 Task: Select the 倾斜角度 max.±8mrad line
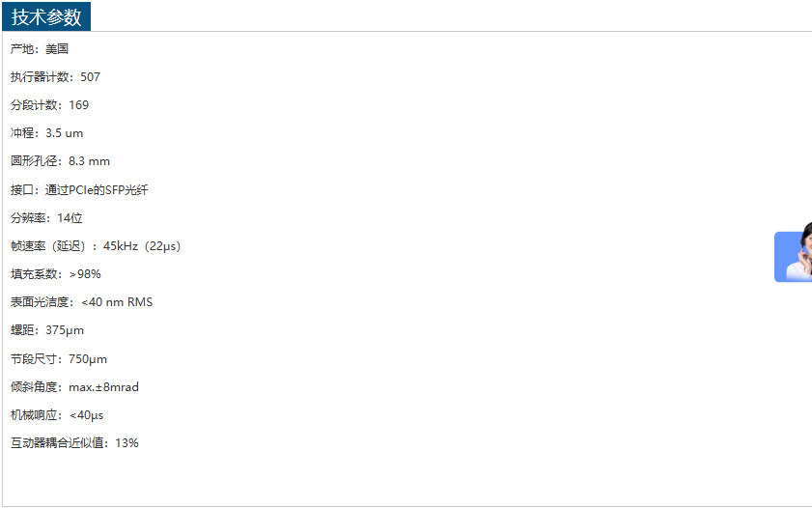coord(74,387)
